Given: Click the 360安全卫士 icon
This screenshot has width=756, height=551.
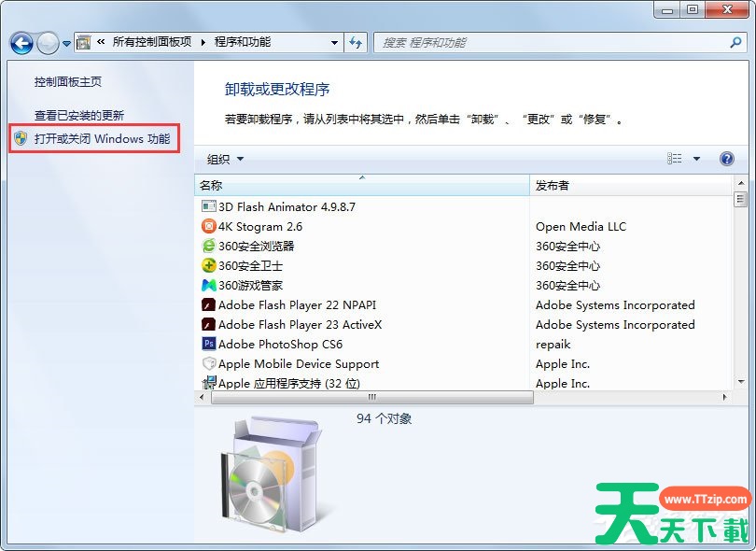Looking at the screenshot, I should (208, 265).
